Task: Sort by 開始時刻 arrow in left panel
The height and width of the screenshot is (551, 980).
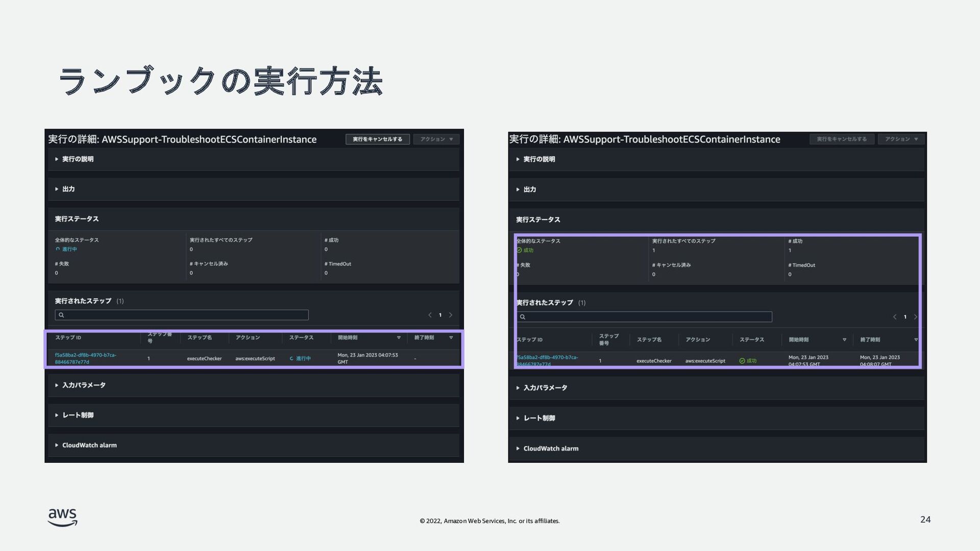Action: pos(399,338)
